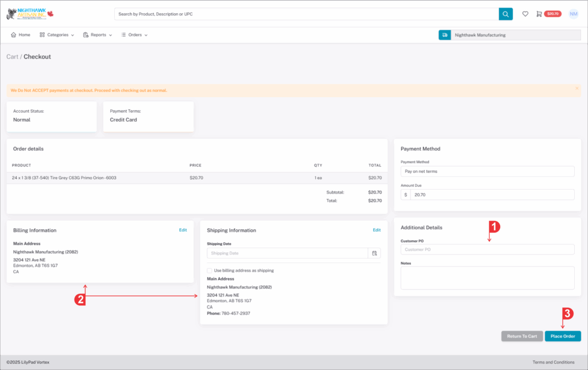Click the Nighthawk Artisan logo
Image resolution: width=588 pixels, height=370 pixels.
[29, 14]
